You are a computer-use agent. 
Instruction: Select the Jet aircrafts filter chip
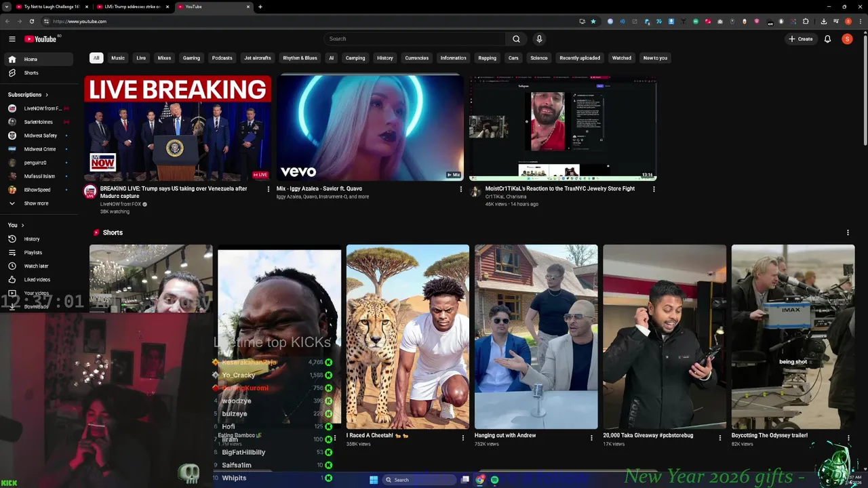pos(257,58)
